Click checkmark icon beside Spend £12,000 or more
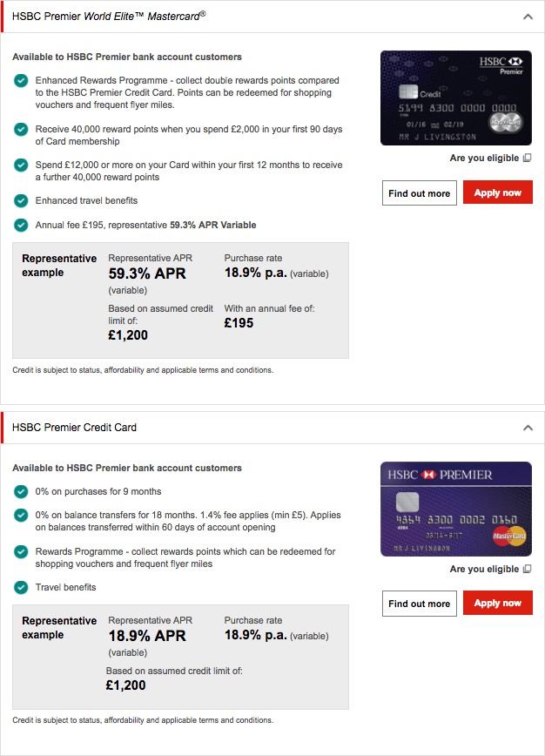Image resolution: width=545 pixels, height=756 pixels. click(21, 165)
